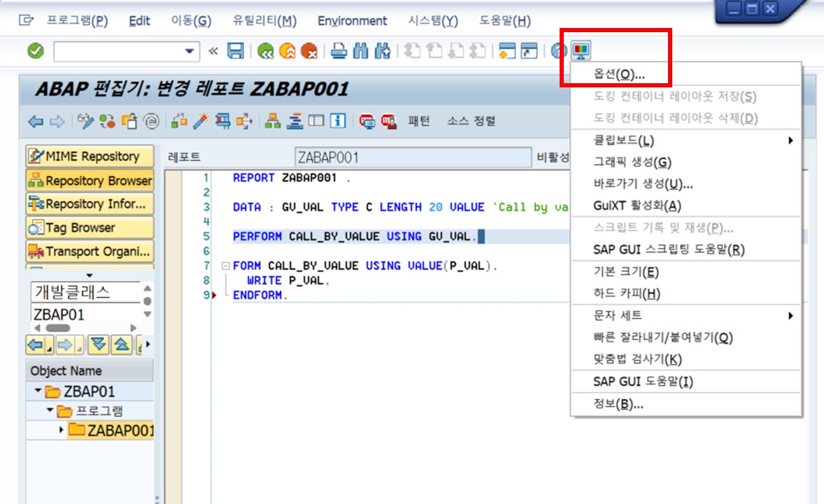Click the orange Exit round icon
This screenshot has height=504, width=824.
[287, 51]
